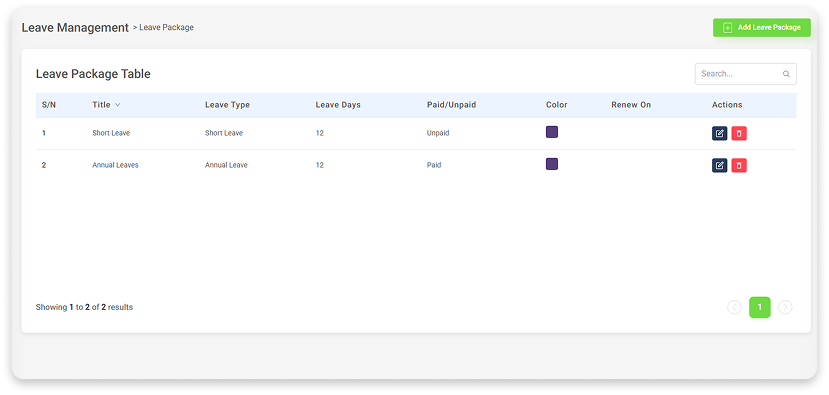Click the Leave Type column header
Screen dimensions: 829x395
(227, 105)
